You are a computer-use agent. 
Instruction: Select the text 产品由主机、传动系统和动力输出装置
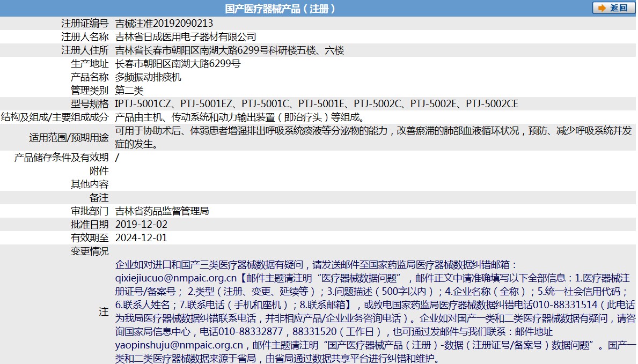[195, 117]
